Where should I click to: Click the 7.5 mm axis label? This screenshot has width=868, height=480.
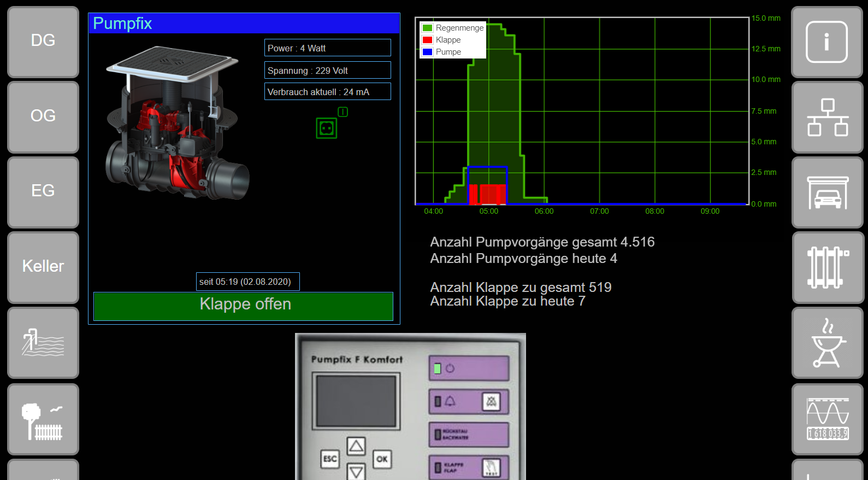tap(764, 111)
